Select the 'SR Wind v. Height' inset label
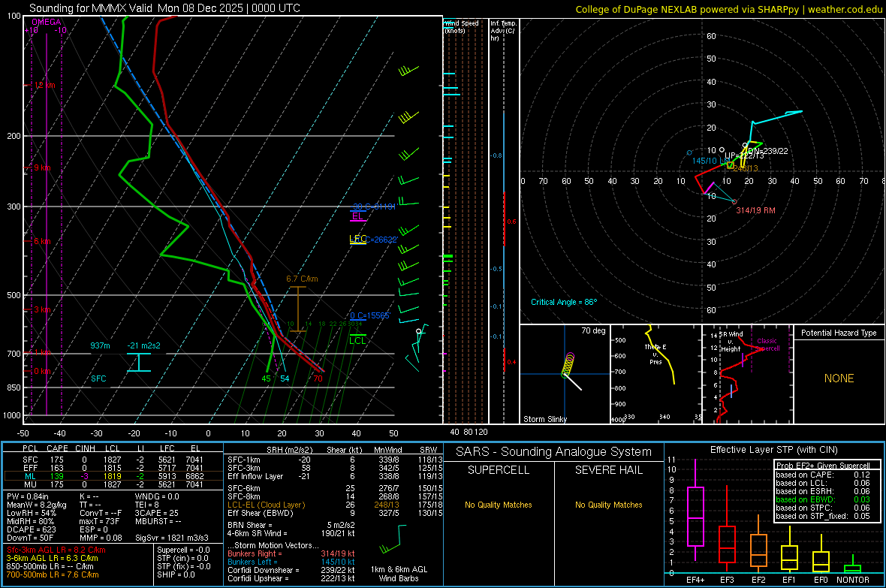Viewport: 886px width, 588px height. pyautogui.click(x=731, y=342)
